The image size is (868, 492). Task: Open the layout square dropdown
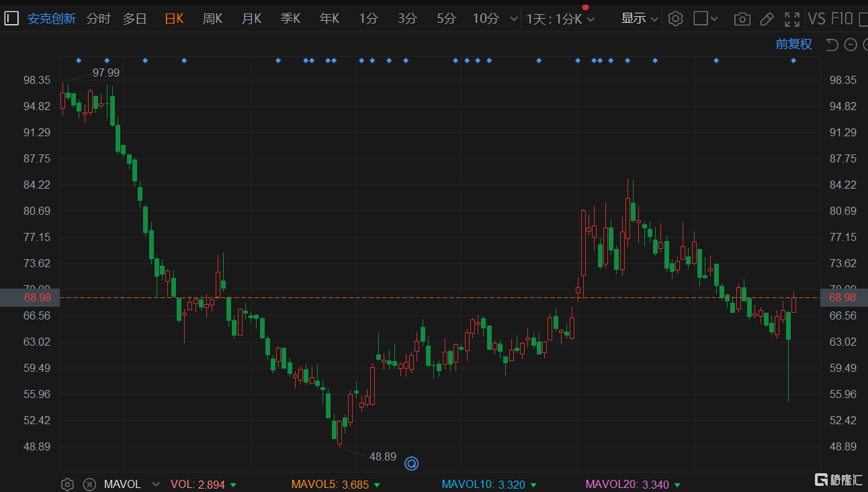(705, 19)
